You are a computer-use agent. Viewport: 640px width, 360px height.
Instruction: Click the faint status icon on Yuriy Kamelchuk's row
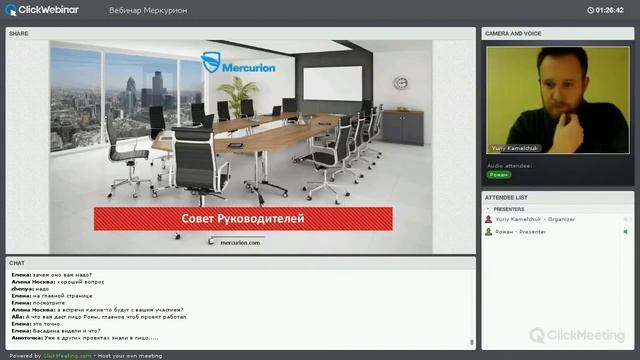click(x=626, y=220)
